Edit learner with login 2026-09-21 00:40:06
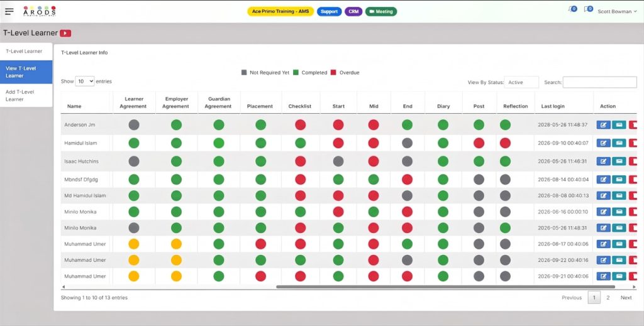 click(x=603, y=276)
